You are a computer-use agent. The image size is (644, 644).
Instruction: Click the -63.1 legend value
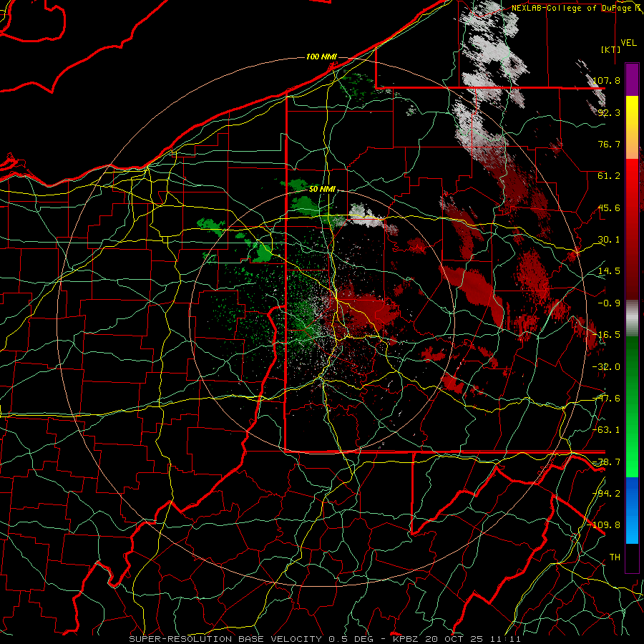pyautogui.click(x=607, y=430)
